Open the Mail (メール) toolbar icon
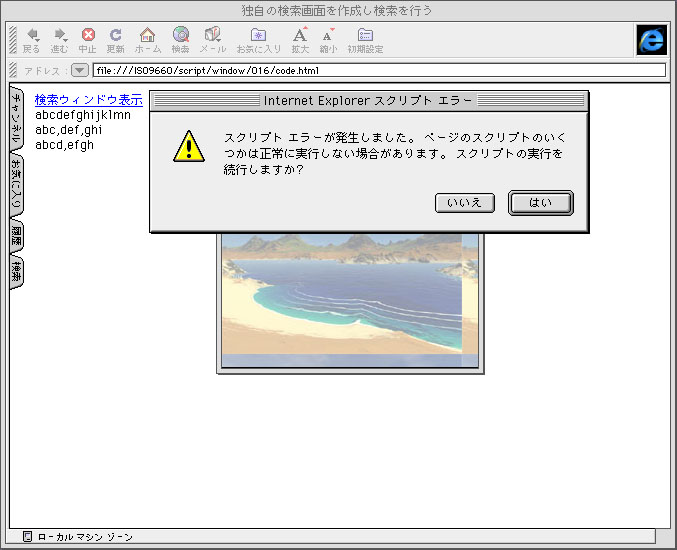This screenshot has width=677, height=550. [x=213, y=41]
